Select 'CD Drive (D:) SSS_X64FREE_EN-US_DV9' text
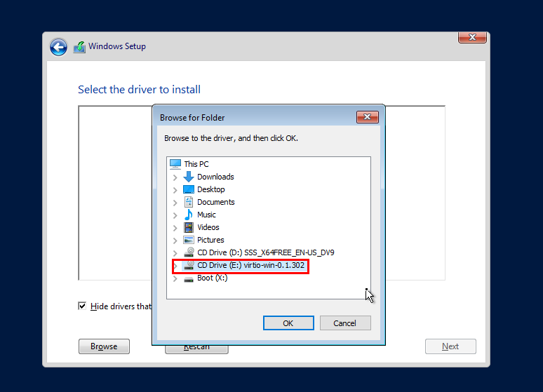 pyautogui.click(x=266, y=252)
